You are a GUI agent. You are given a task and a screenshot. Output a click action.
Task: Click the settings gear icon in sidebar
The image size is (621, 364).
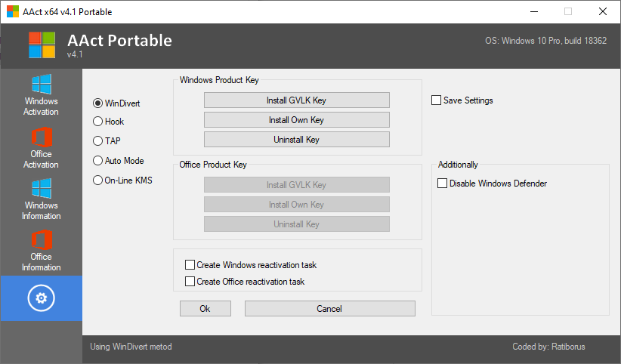pyautogui.click(x=41, y=299)
